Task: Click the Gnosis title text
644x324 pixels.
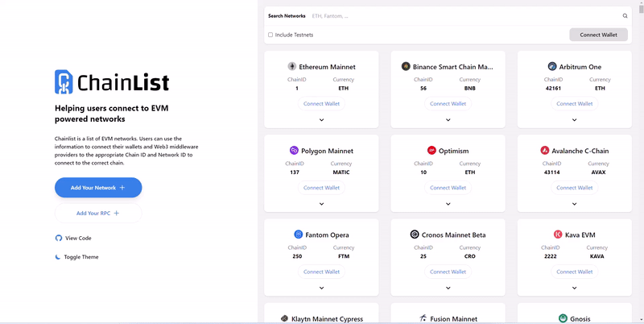Action: tap(580, 319)
